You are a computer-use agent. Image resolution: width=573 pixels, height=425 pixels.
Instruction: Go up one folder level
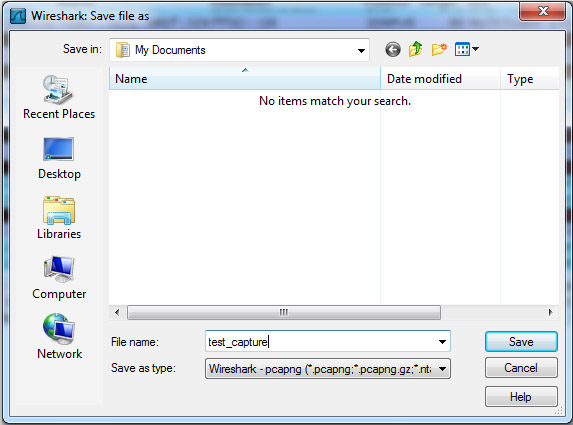click(x=415, y=49)
